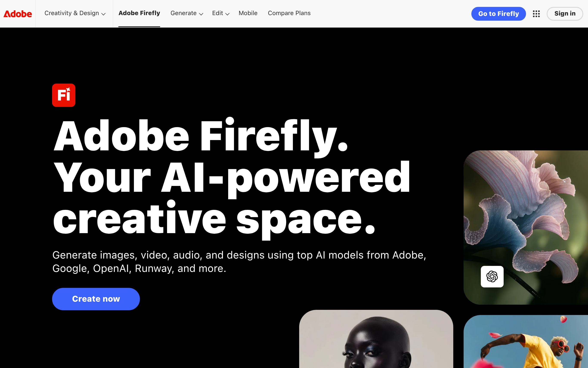588x368 pixels.
Task: Click the chevron next to Generate
Action: click(201, 14)
